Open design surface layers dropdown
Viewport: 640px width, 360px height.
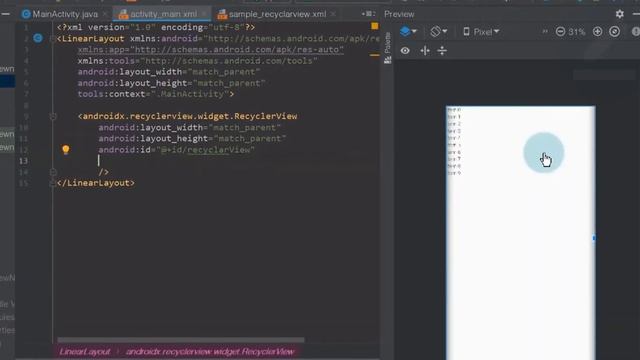[x=408, y=31]
